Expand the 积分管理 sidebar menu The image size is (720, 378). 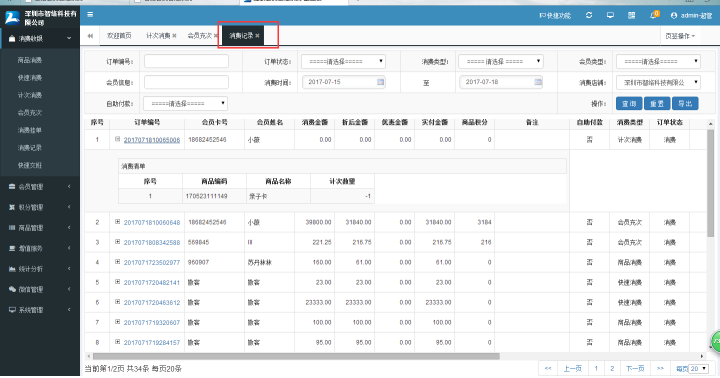[40, 207]
